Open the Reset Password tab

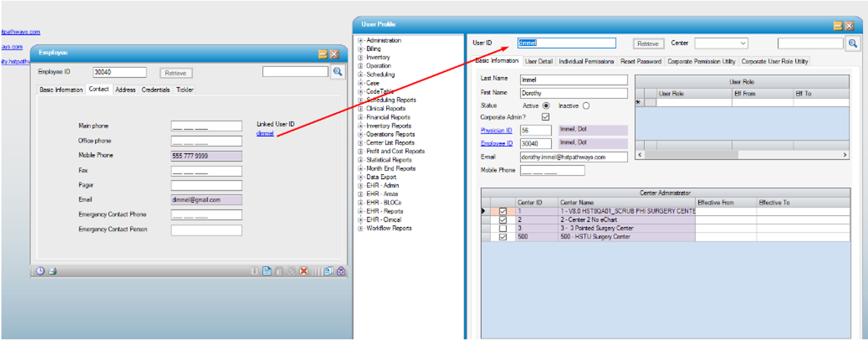click(x=640, y=62)
